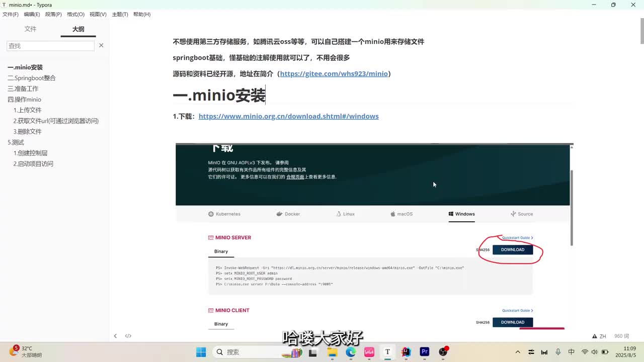Open the Windows Start menu
644x362 pixels.
pos(201,352)
